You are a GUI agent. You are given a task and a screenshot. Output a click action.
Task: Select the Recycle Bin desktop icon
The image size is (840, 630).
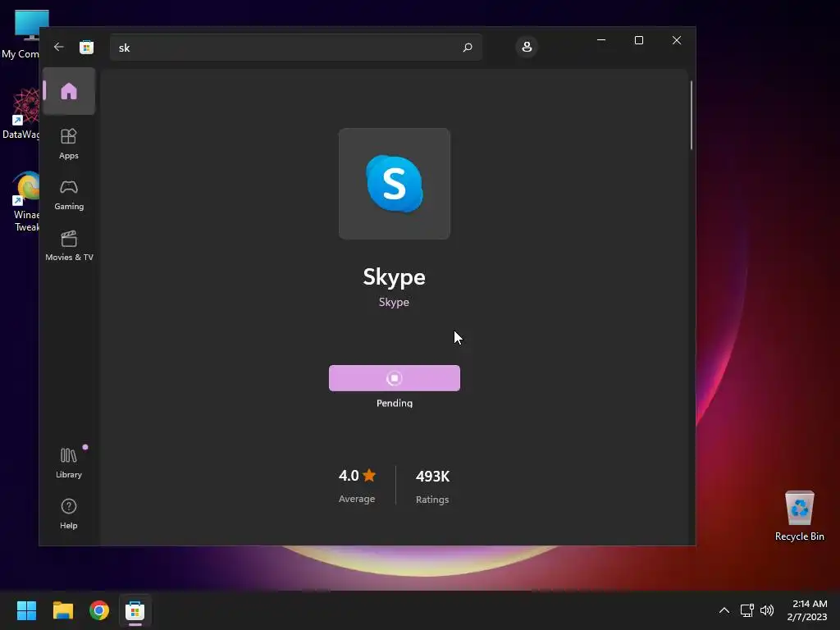(799, 516)
